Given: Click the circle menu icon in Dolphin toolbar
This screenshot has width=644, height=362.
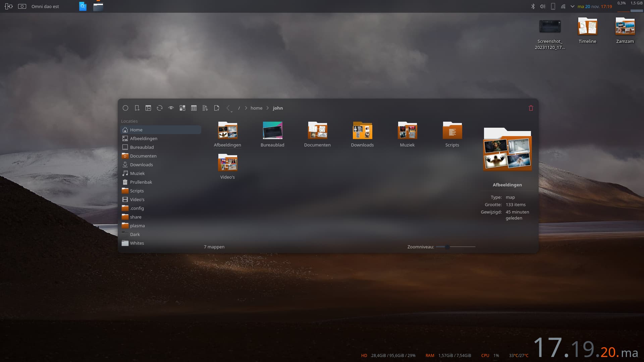Looking at the screenshot, I should 125,108.
